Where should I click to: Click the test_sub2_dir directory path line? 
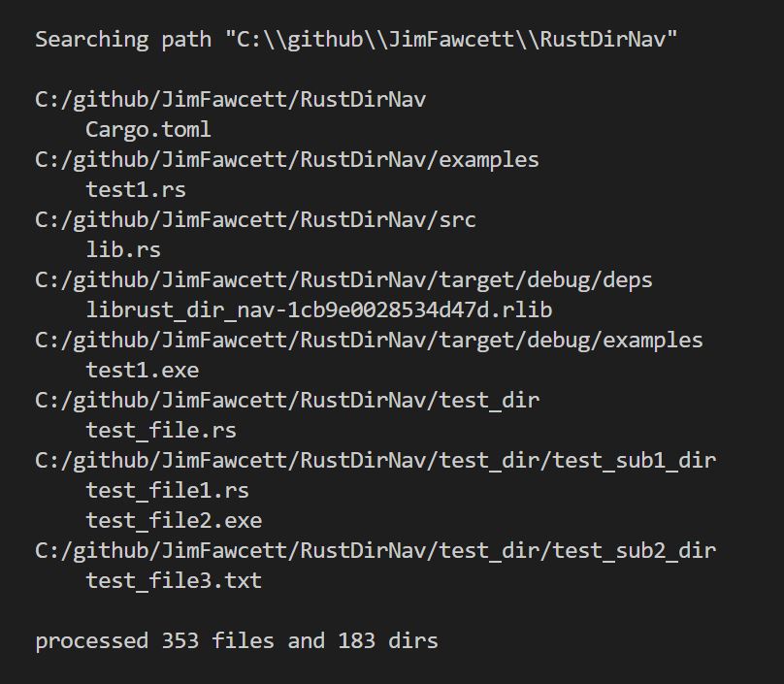click(375, 551)
